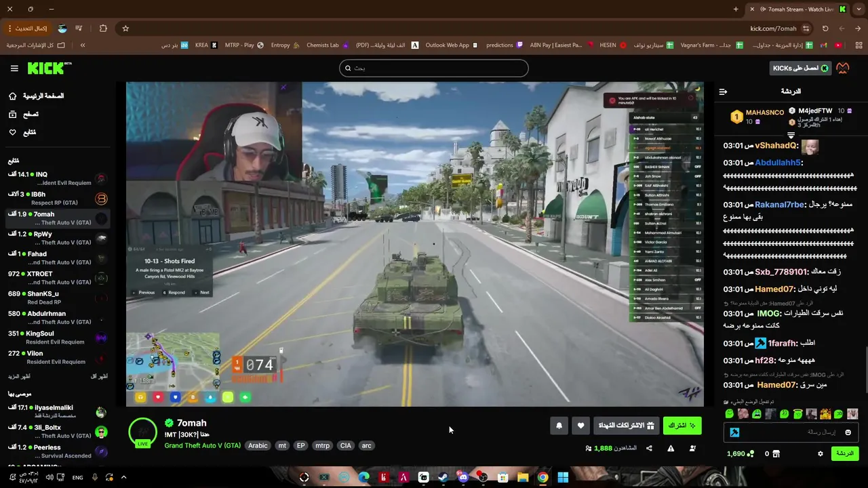Click the stream video player
Viewport: 868px width, 488px height.
pos(414,244)
